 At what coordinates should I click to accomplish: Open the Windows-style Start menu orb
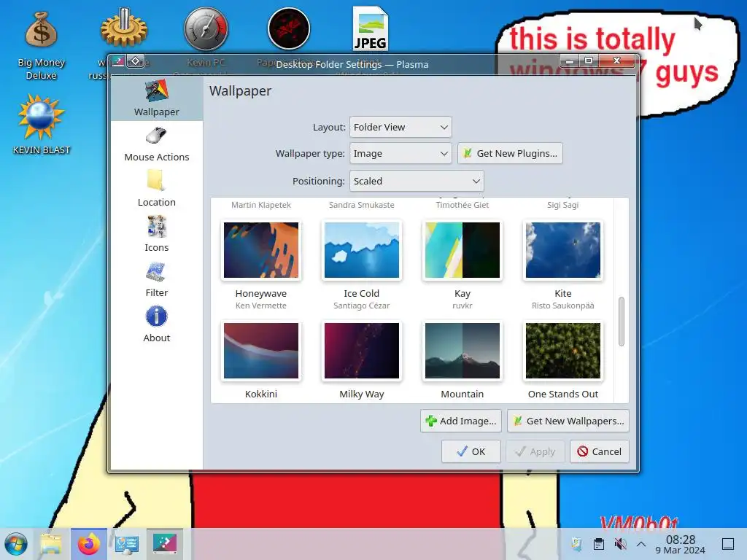16,544
